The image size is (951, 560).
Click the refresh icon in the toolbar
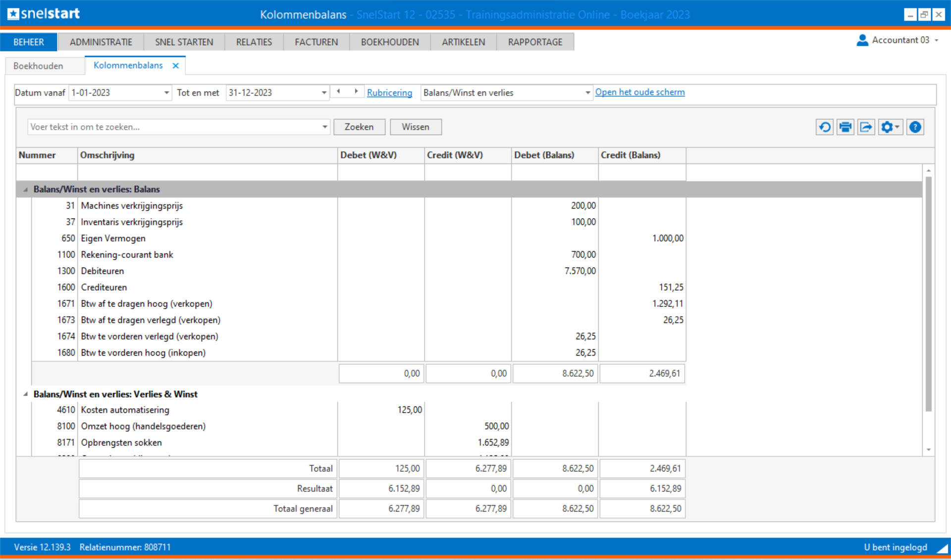[x=824, y=127]
